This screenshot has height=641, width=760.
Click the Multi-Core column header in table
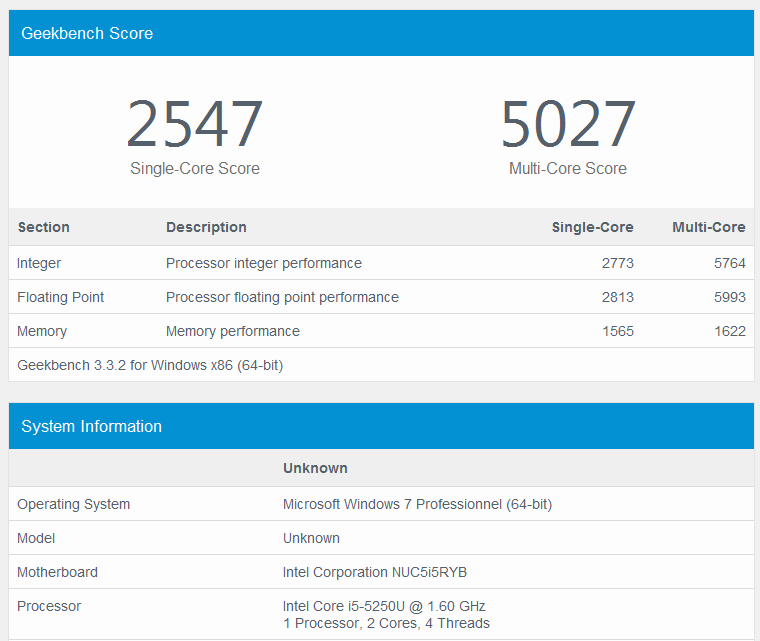pyautogui.click(x=708, y=227)
